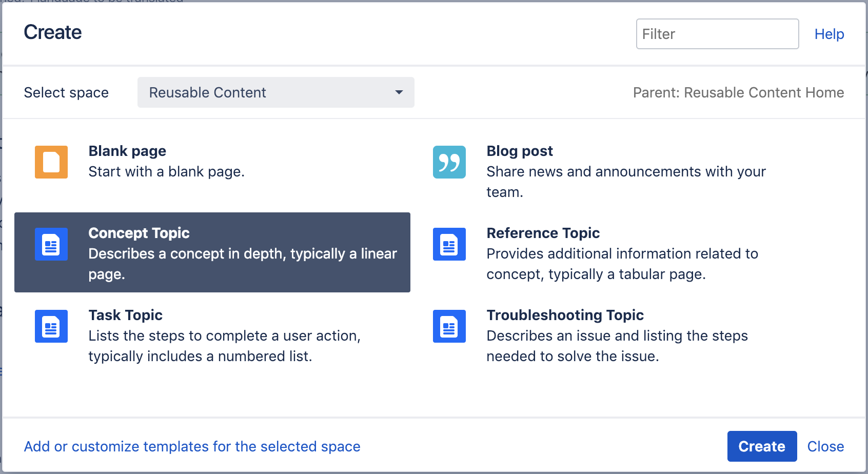Choose the Blog post title
This screenshot has height=474, width=868.
coord(520,151)
